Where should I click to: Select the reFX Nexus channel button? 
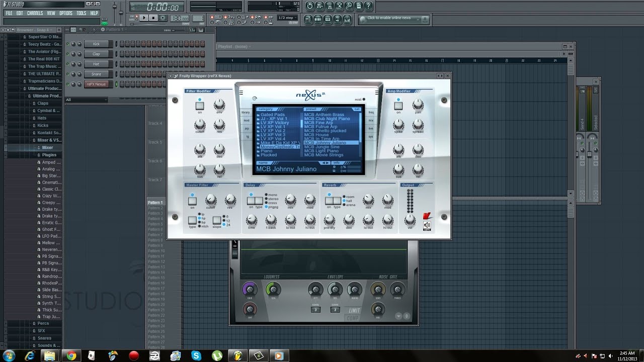point(96,84)
